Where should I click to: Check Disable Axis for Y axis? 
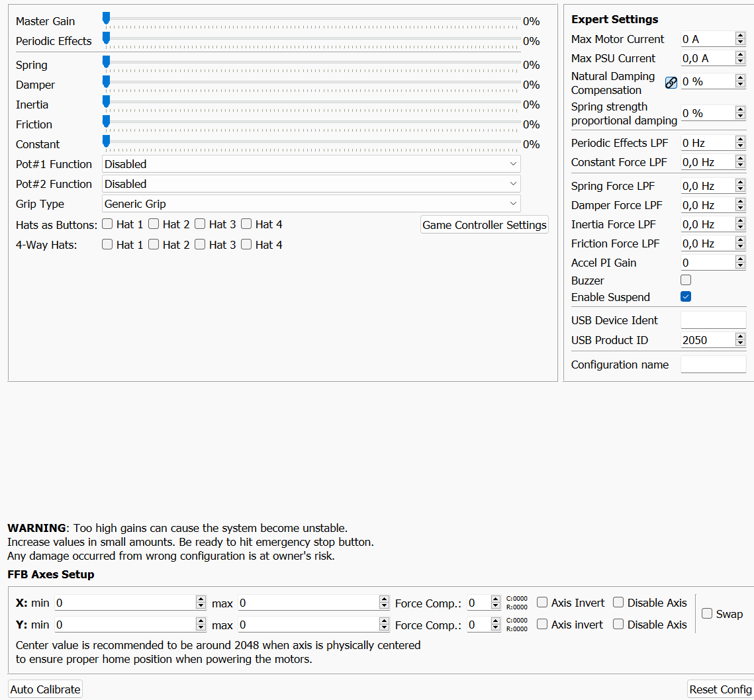(x=618, y=623)
